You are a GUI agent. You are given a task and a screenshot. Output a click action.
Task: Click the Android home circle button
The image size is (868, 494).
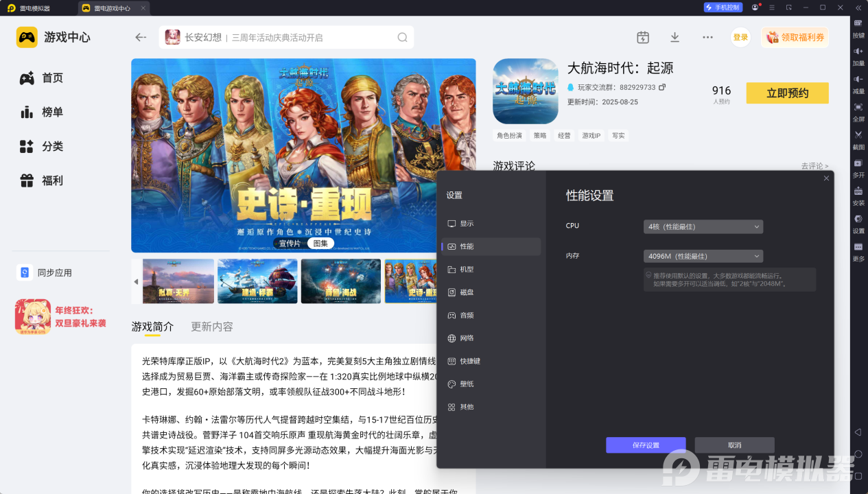tap(858, 454)
